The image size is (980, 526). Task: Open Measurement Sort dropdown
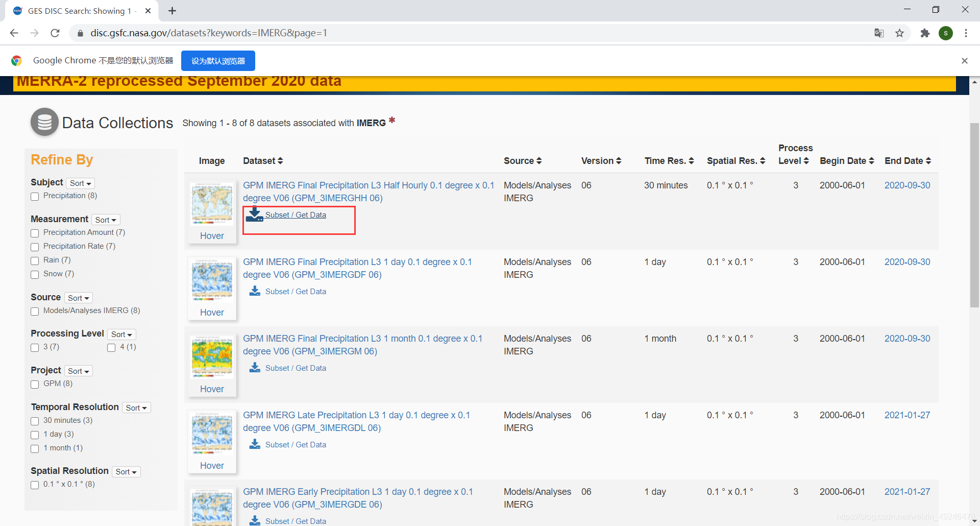point(106,220)
